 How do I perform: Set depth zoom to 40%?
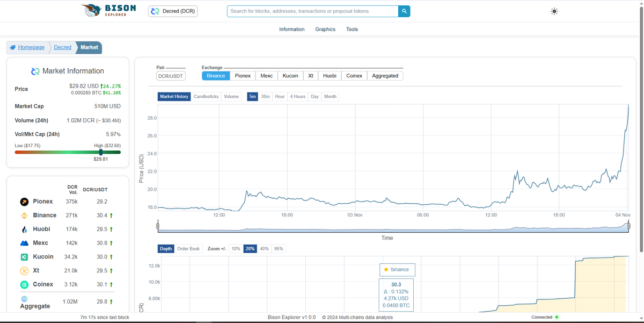[265, 249]
